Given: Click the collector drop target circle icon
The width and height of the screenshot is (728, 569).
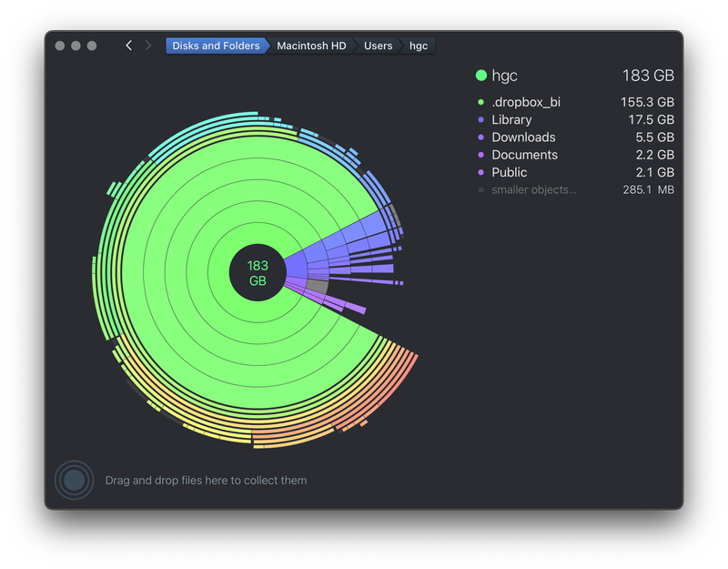Looking at the screenshot, I should coord(74,480).
